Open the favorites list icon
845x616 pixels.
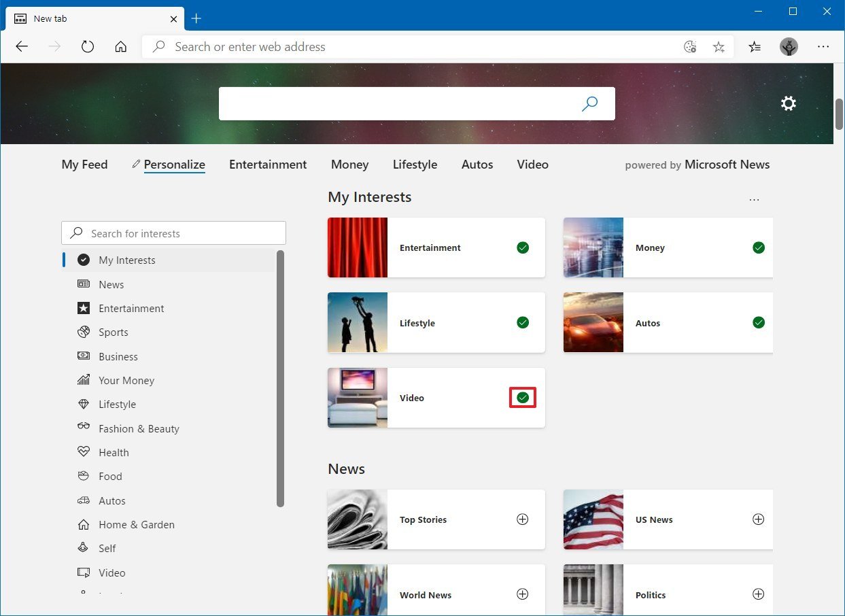pos(755,47)
